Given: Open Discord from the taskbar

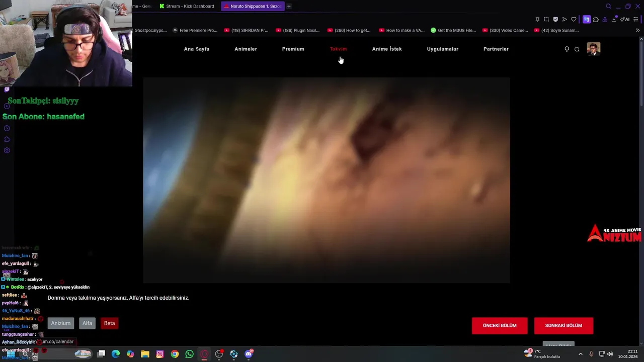Looking at the screenshot, I should 249,354.
